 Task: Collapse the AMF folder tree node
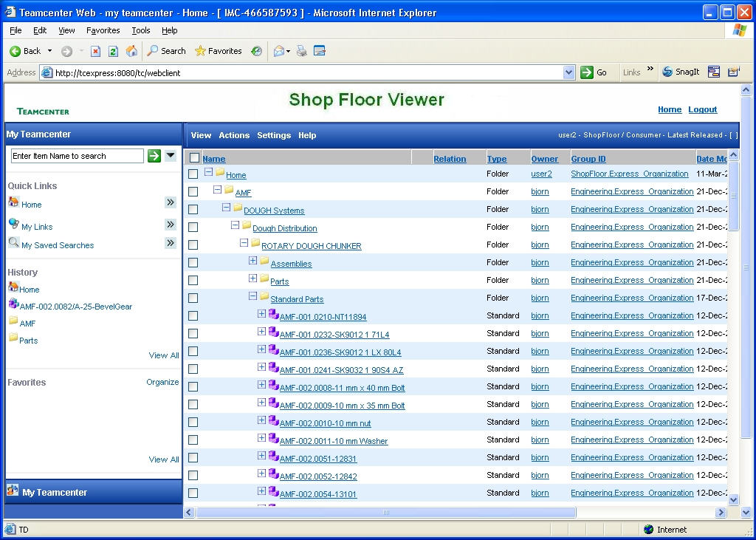tap(218, 190)
